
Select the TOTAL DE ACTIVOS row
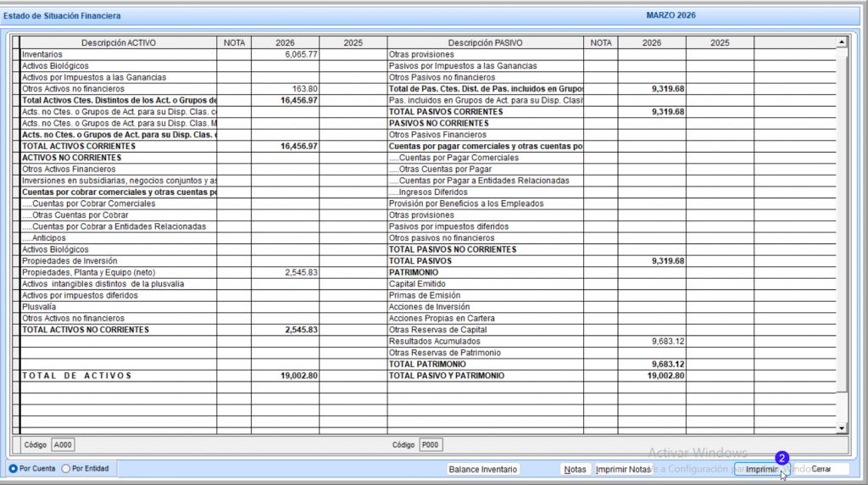pos(119,376)
